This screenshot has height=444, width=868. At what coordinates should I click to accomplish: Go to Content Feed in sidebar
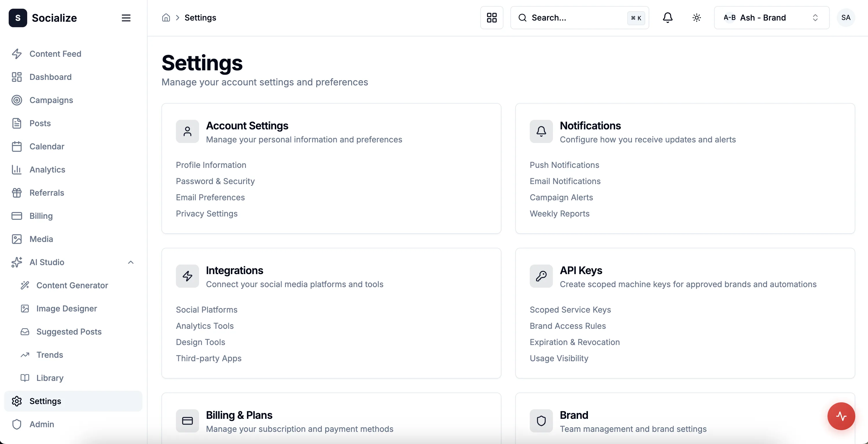[55, 54]
